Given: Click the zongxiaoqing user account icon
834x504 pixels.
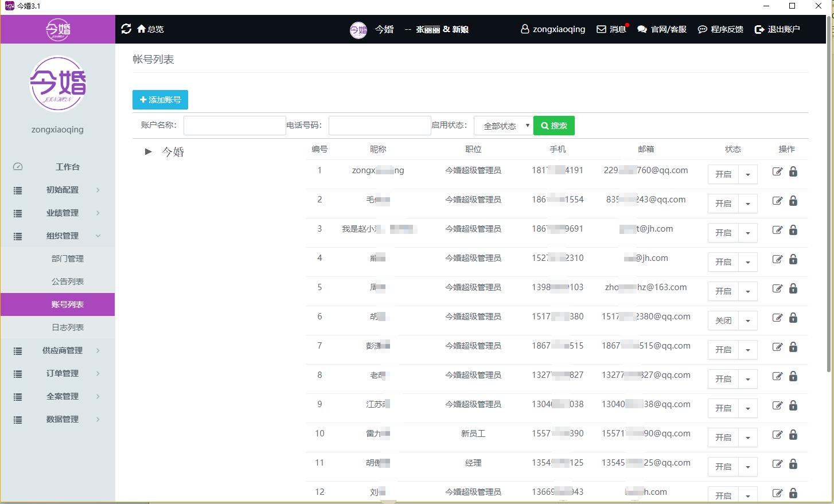Looking at the screenshot, I should pyautogui.click(x=552, y=29).
